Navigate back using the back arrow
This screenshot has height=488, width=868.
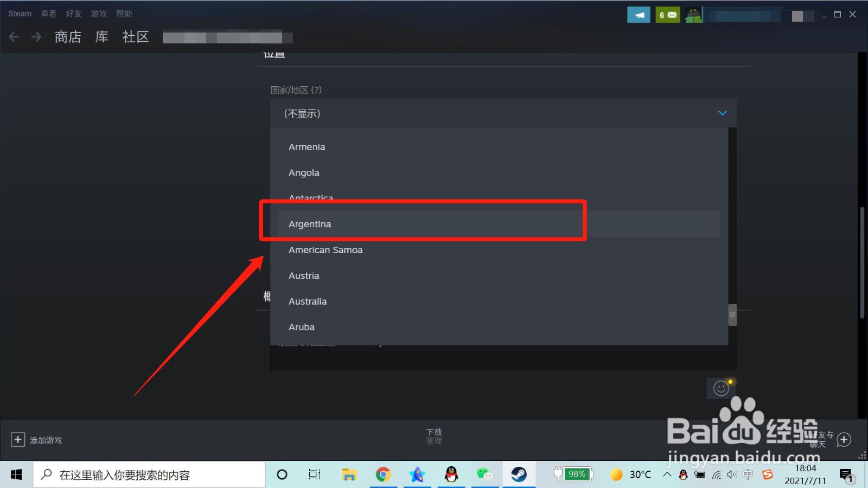[14, 36]
